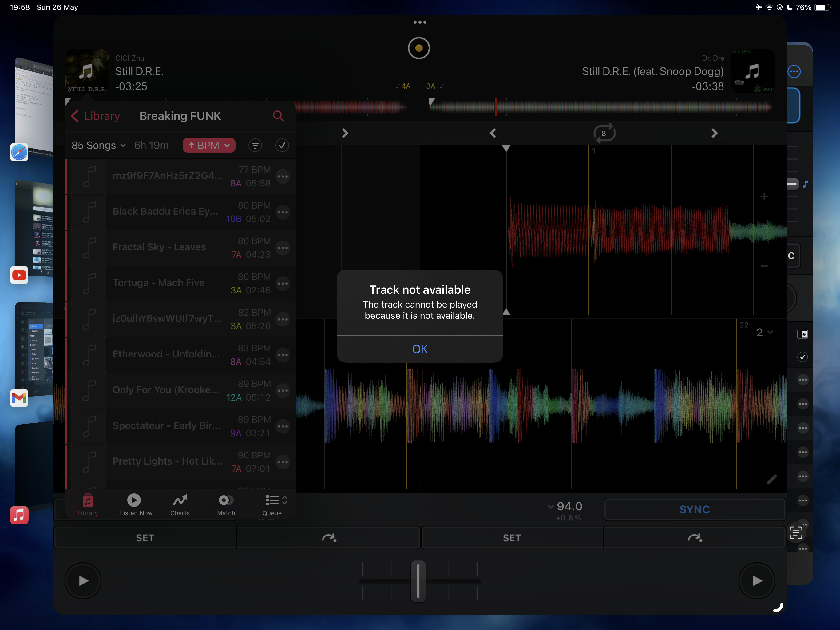Image resolution: width=840 pixels, height=630 pixels.
Task: Play the left deck
Action: (83, 580)
